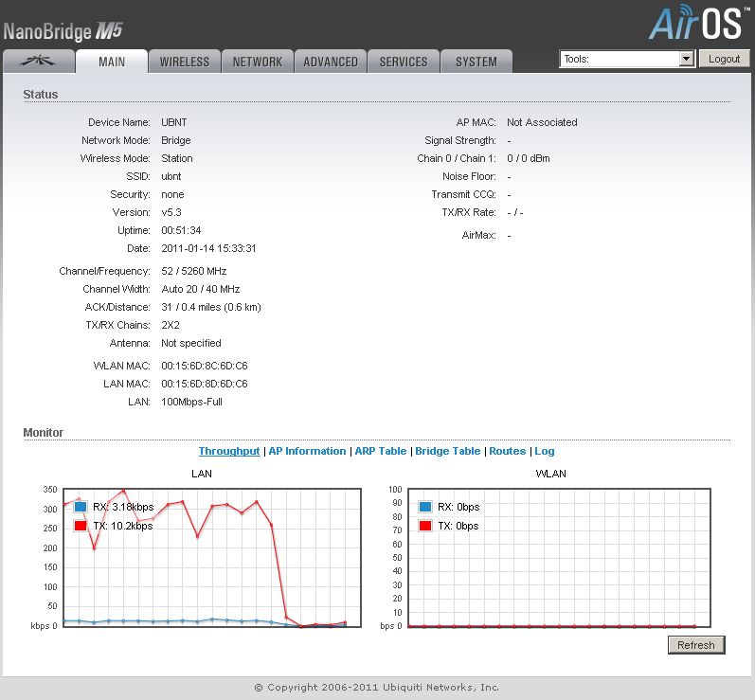Click the Channel Width value Auto 20 / 40 MHz
Screen dimensions: 755x700
[201, 289]
